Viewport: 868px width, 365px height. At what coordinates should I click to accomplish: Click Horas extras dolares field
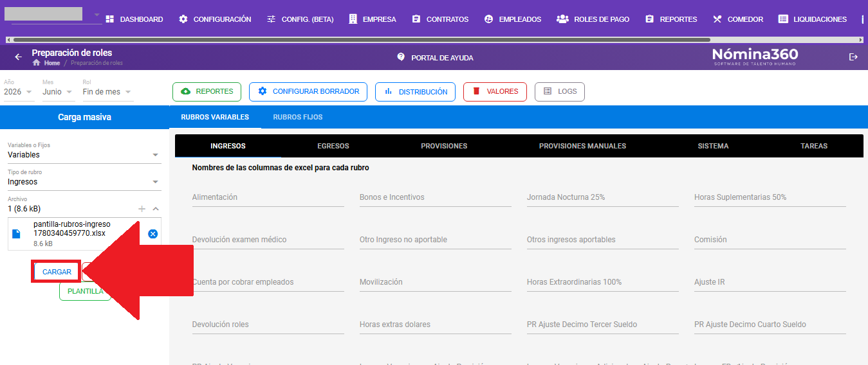pyautogui.click(x=436, y=325)
